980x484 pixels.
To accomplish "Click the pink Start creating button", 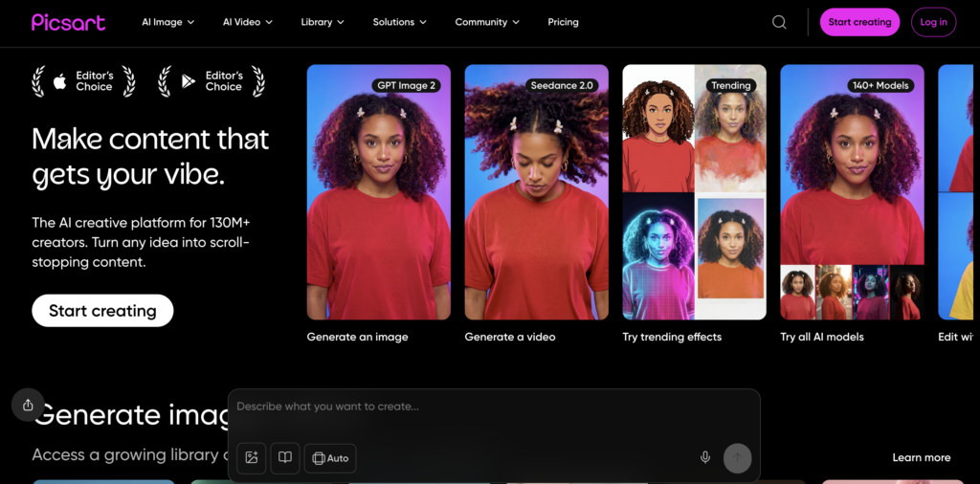I will [x=860, y=22].
